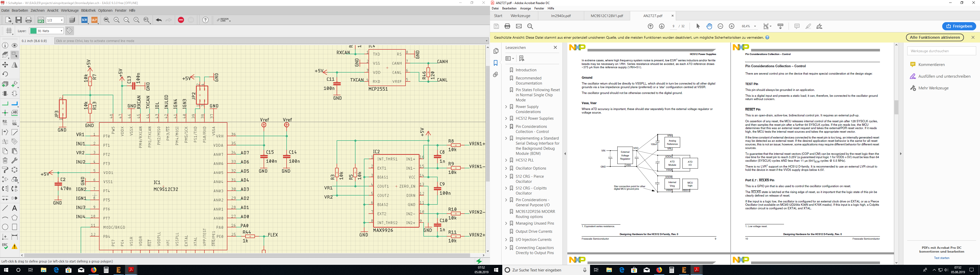Image resolution: width=980 pixels, height=275 pixels.
Task: Toggle the Acrobat arrow selection tool
Action: 698,26
